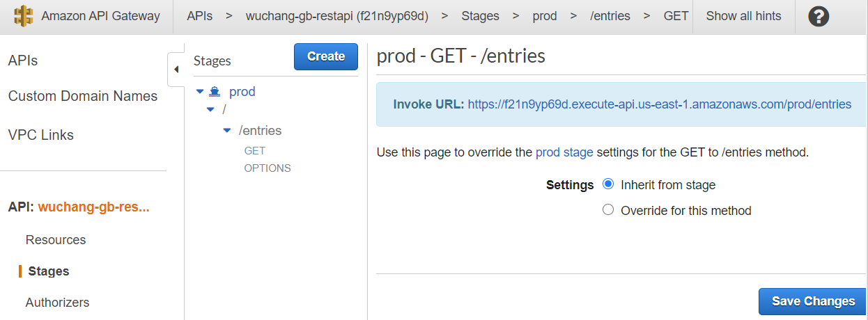Screen dimensions: 868x320
Task: Follow the prod stage link in description
Action: pos(564,152)
